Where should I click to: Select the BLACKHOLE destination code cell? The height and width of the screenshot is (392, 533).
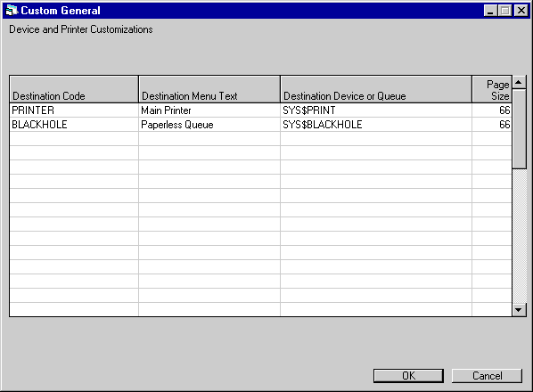tap(74, 125)
